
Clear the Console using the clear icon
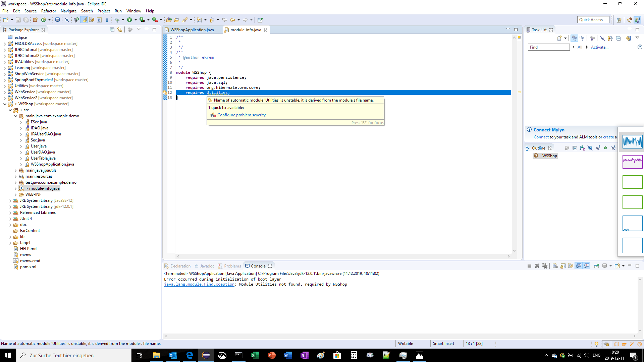(554, 266)
